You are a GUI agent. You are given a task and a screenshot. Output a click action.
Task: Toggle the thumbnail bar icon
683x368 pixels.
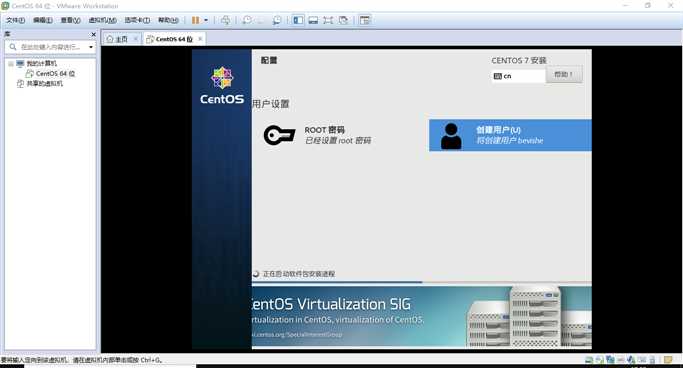click(x=313, y=20)
